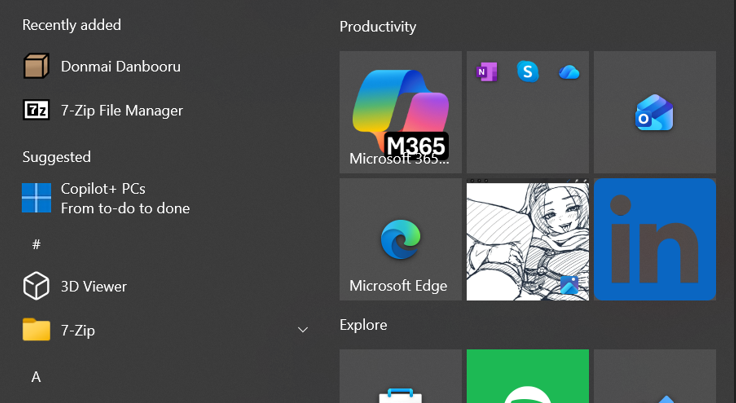736x403 pixels.
Task: Launch Microsoft Edge from the tile
Action: (400, 240)
